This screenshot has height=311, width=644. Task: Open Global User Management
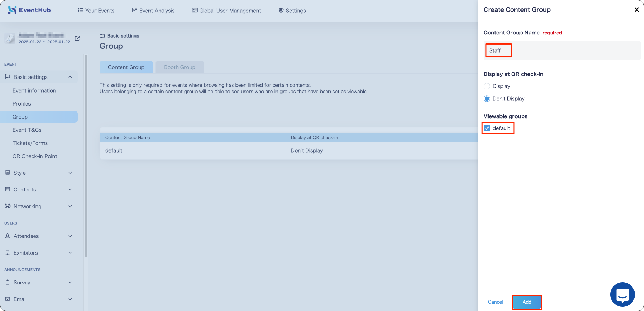[226, 11]
